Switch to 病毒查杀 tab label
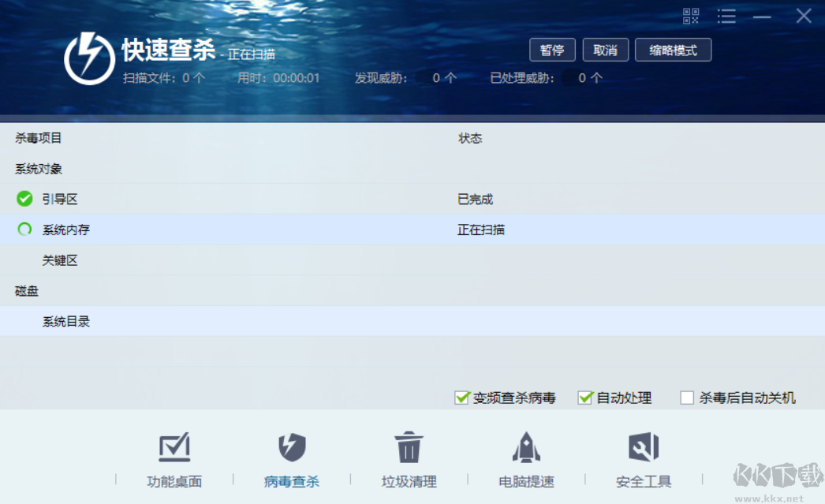 [292, 482]
